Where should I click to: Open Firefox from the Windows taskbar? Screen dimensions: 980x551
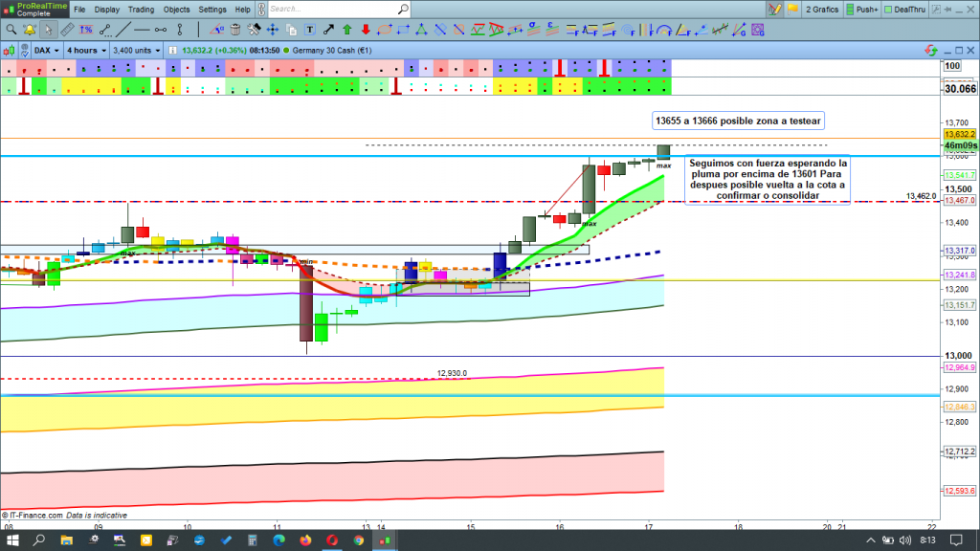click(x=305, y=540)
